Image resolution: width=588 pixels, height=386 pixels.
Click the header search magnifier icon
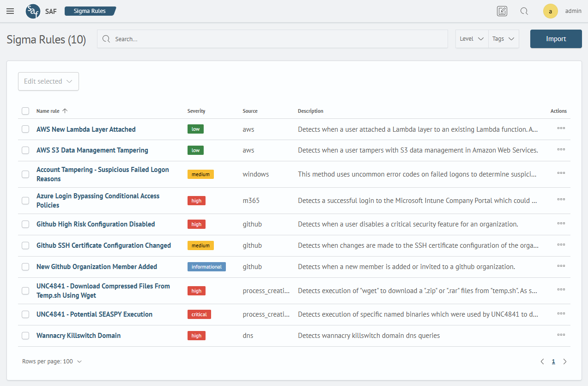coord(524,11)
